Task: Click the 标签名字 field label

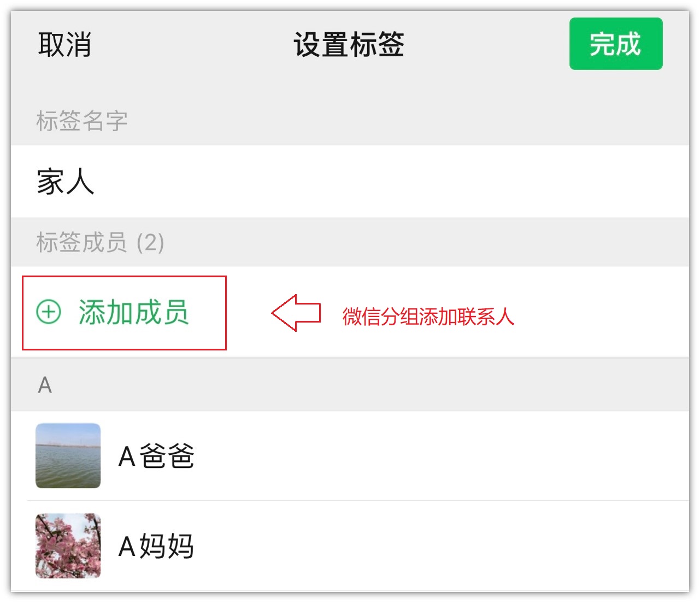Action: pyautogui.click(x=82, y=121)
